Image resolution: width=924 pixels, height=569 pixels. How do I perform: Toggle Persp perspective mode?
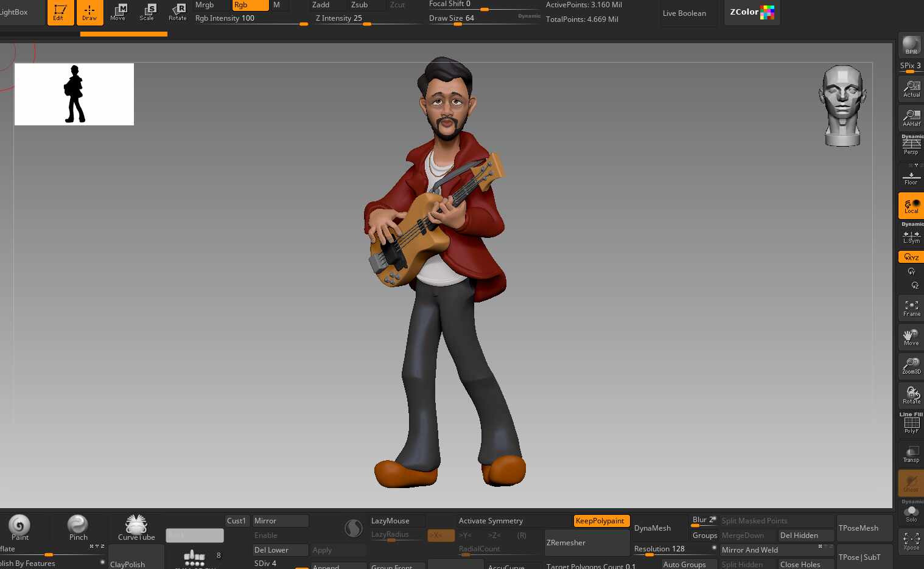[x=911, y=146]
